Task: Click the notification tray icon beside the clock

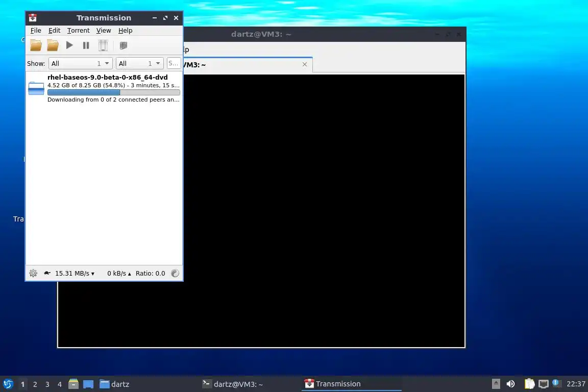Action: click(556, 383)
